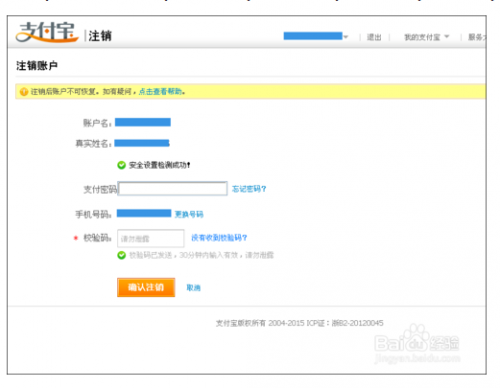Click 忘记密码? link

point(249,189)
